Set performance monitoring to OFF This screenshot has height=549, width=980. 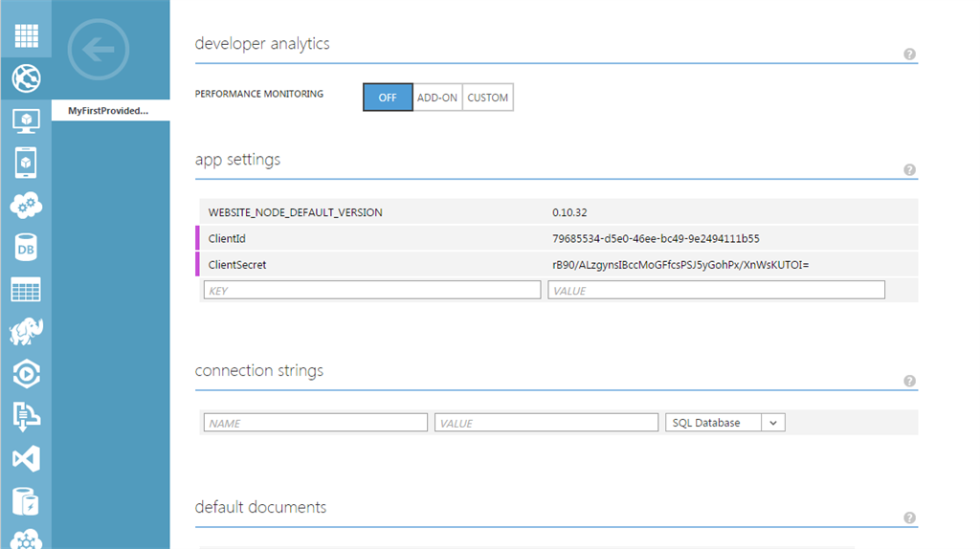388,98
